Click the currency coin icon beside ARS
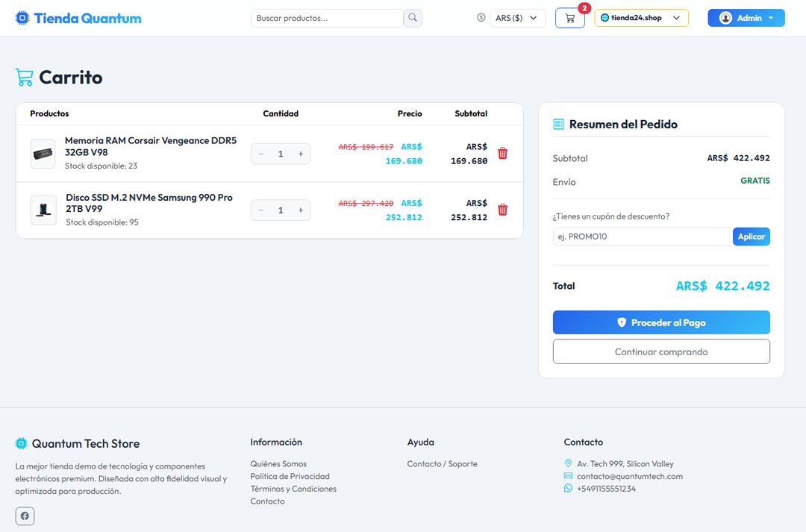Image resolution: width=806 pixels, height=532 pixels. 481,17
